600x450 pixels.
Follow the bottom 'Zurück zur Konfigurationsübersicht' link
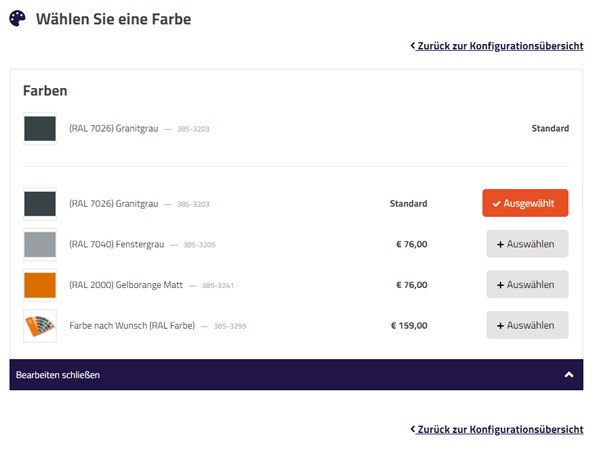click(x=497, y=429)
